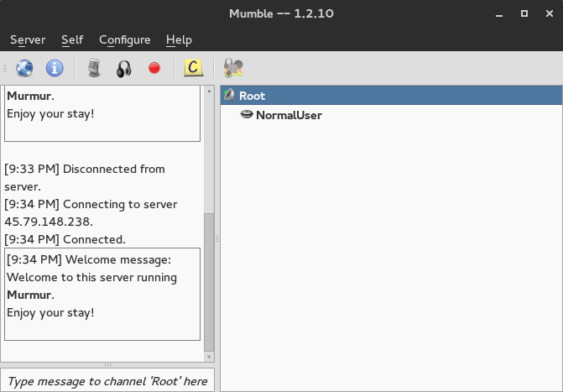Open the Self menu
This screenshot has width=563, height=392.
point(72,39)
